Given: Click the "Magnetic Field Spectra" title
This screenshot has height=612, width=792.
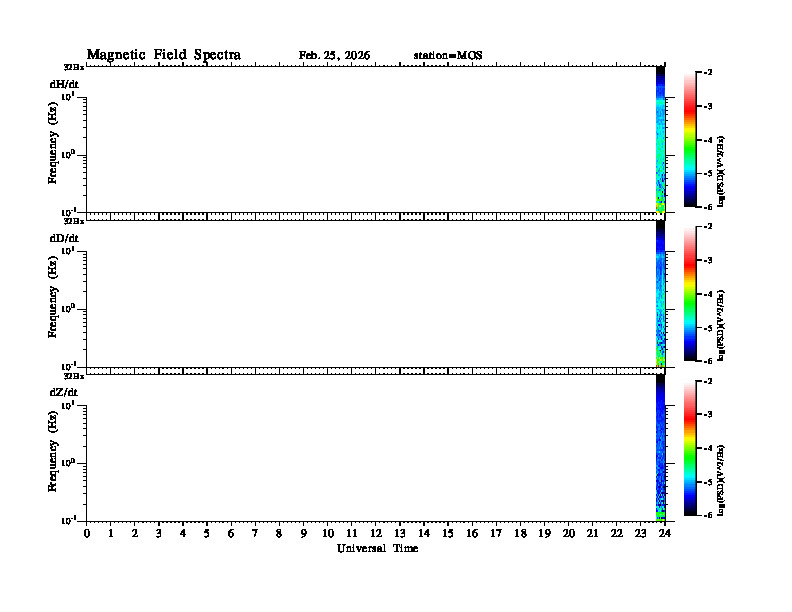Looking at the screenshot, I should [x=164, y=55].
